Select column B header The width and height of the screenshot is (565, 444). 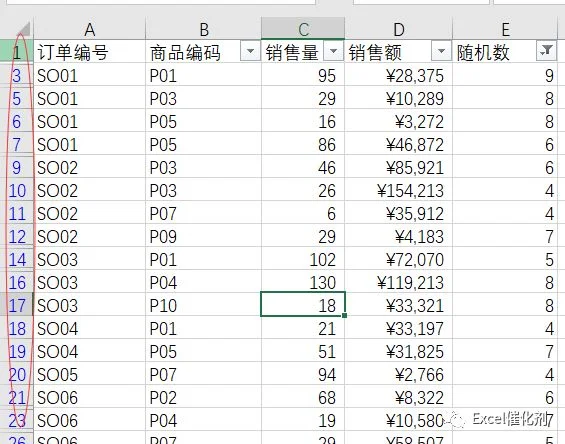(204, 29)
